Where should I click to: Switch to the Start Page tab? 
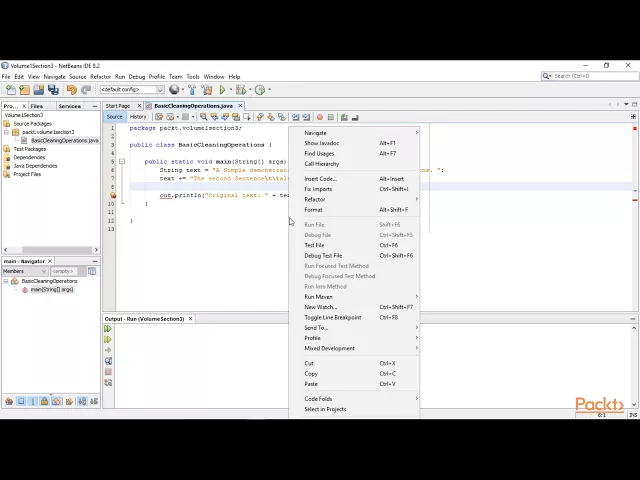[118, 106]
